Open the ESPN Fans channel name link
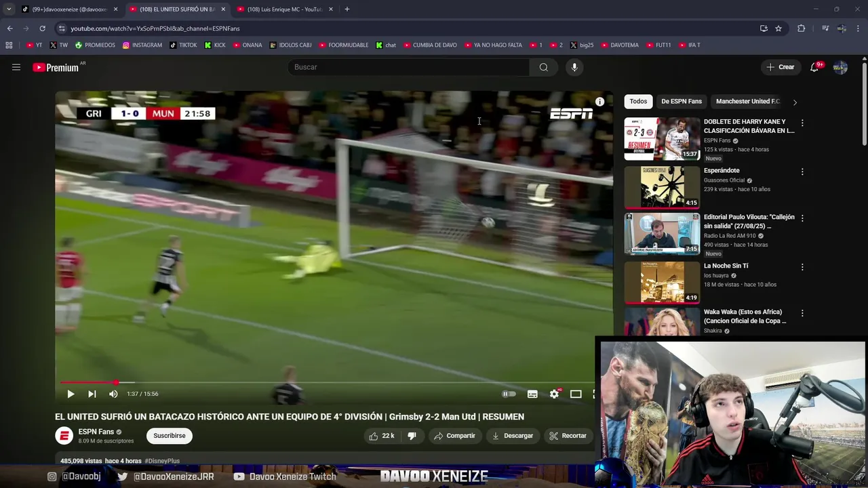Screen dimensions: 868x488 96,432
